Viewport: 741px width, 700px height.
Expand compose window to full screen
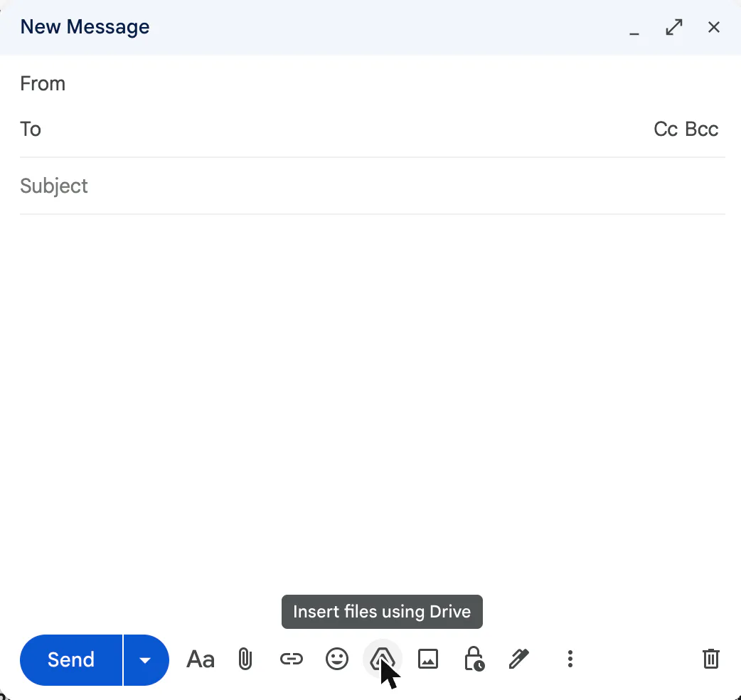[x=674, y=28]
